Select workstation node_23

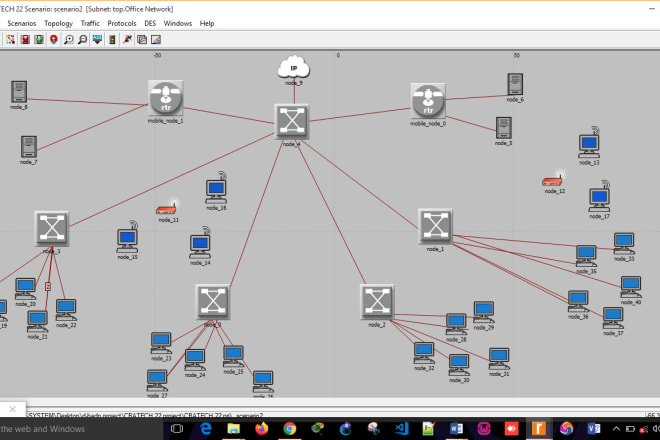161,343
